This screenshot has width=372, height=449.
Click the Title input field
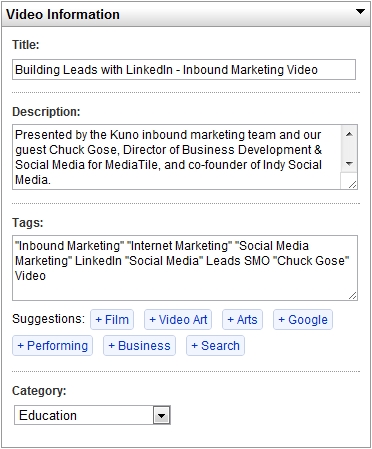point(184,70)
